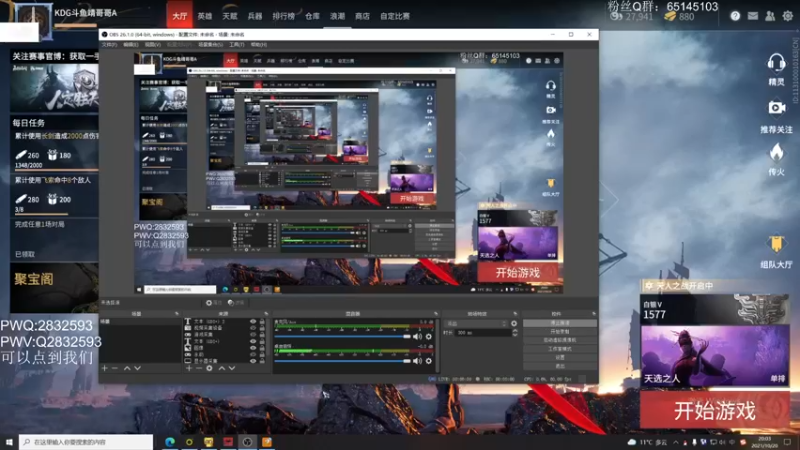
Task: Undock the Scene Transitions panel
Action: tap(515, 314)
